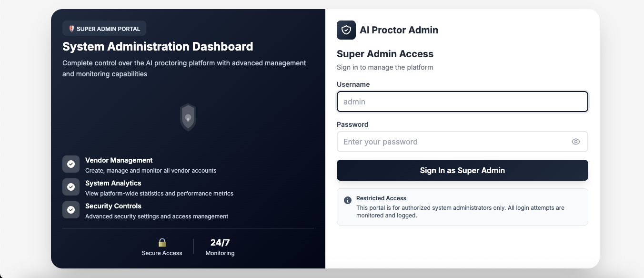This screenshot has width=644, height=278.
Task: Click into the Password field
Action: 463,142
